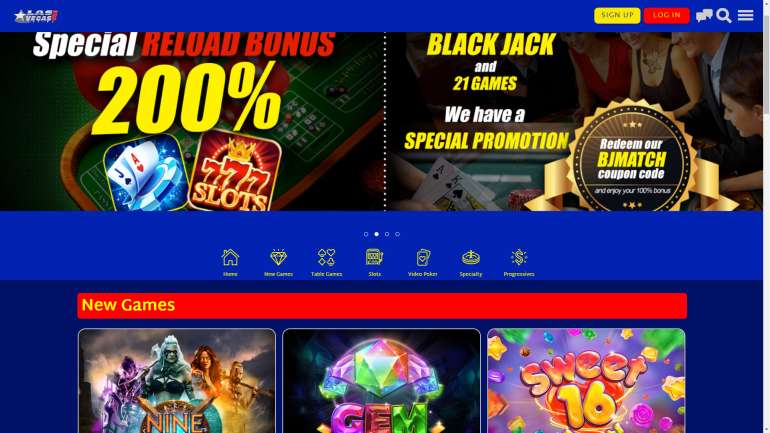Screen dimensions: 770x433
Task: Expand the hamburger menu
Action: [x=745, y=15]
